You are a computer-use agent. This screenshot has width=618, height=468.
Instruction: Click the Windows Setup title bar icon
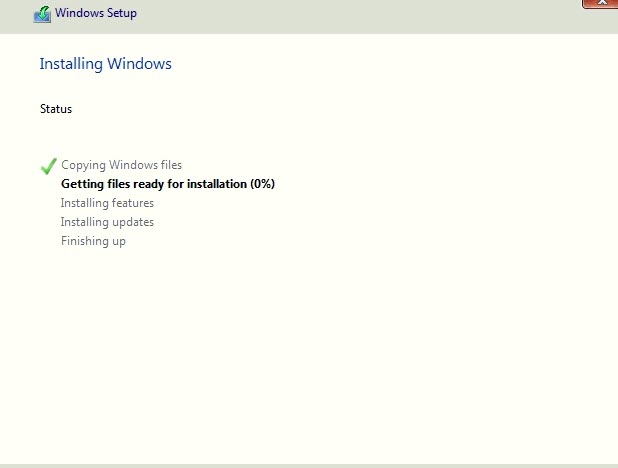click(42, 14)
